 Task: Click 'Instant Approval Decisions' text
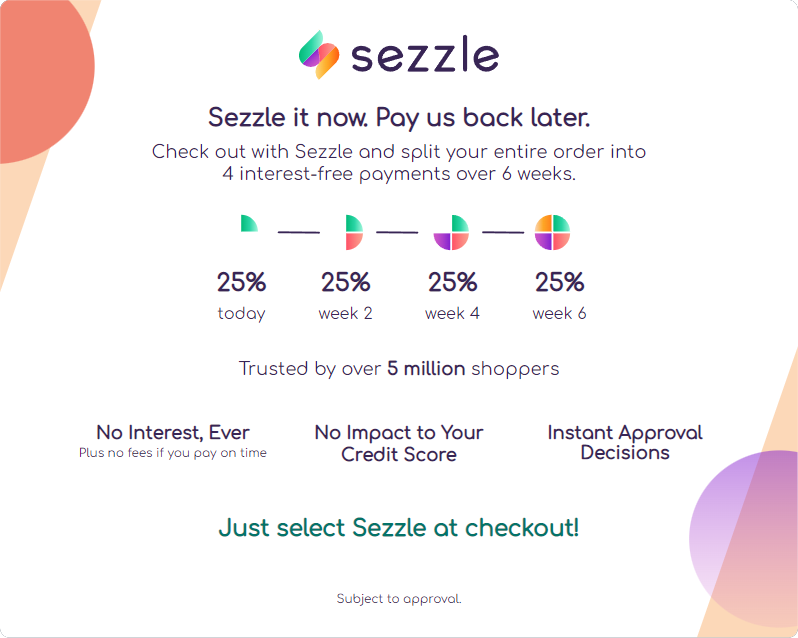click(x=625, y=442)
